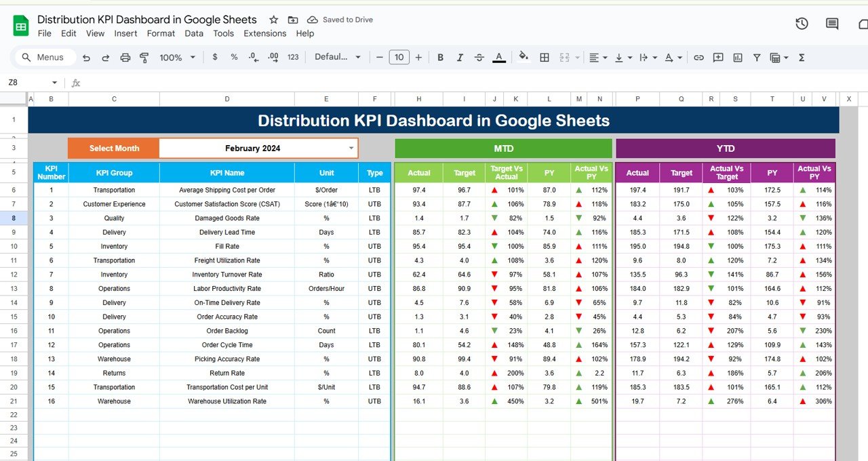This screenshot has width=868, height=461.
Task: Click the insert chart icon
Action: point(738,58)
